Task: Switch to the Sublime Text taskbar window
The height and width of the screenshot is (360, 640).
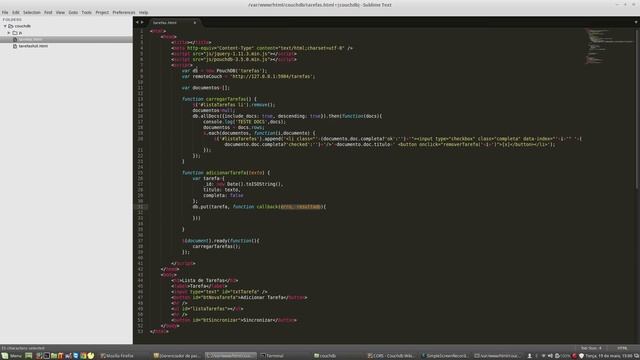Action: point(231,356)
